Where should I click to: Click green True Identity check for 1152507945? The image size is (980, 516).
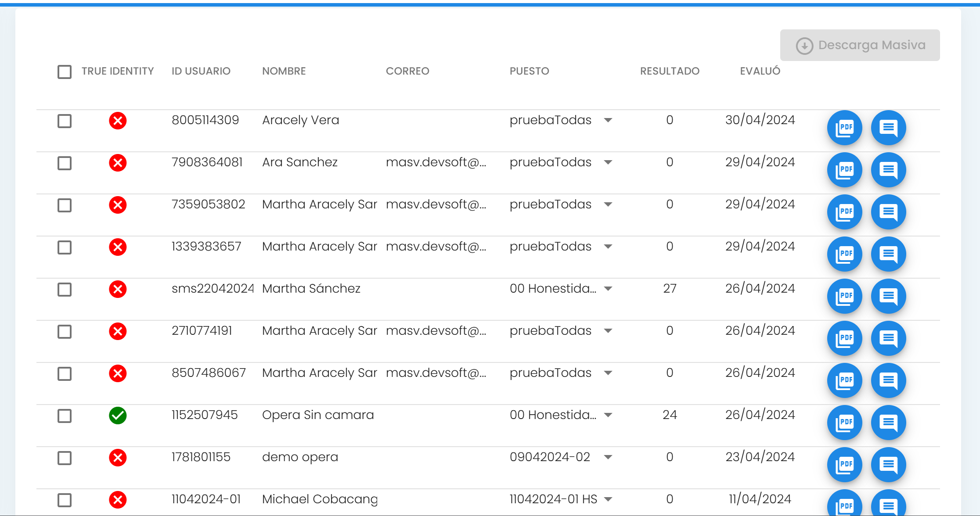pyautogui.click(x=118, y=416)
